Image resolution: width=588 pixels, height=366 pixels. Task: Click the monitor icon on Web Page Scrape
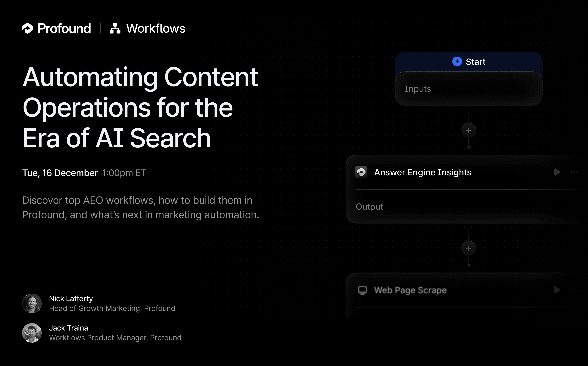(x=363, y=290)
